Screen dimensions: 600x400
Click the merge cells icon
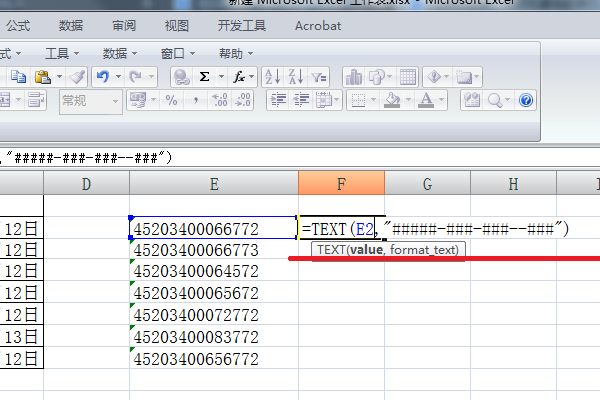pos(5,100)
